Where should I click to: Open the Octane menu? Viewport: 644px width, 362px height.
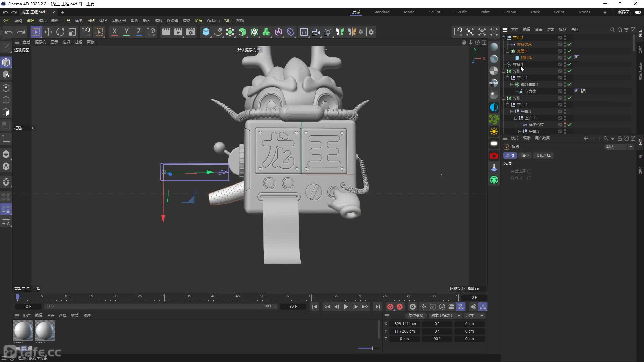pyautogui.click(x=213, y=21)
